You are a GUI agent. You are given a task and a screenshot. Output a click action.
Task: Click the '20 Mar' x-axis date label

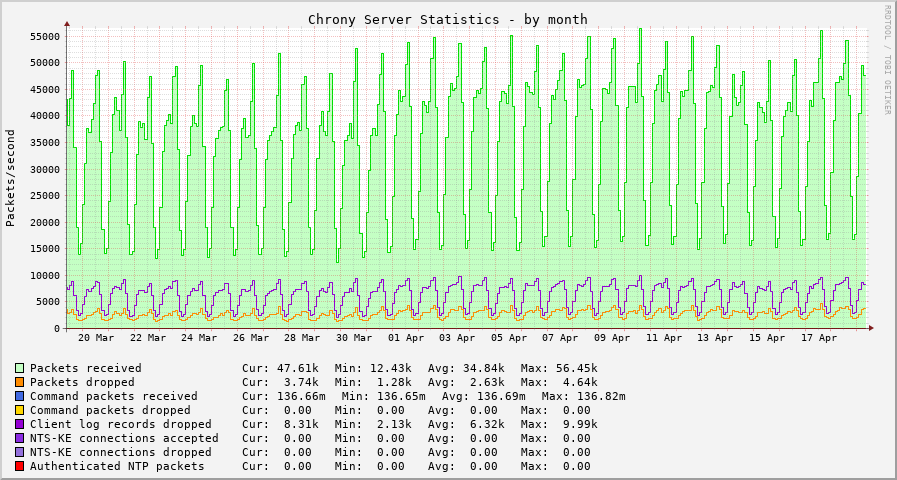click(96, 338)
